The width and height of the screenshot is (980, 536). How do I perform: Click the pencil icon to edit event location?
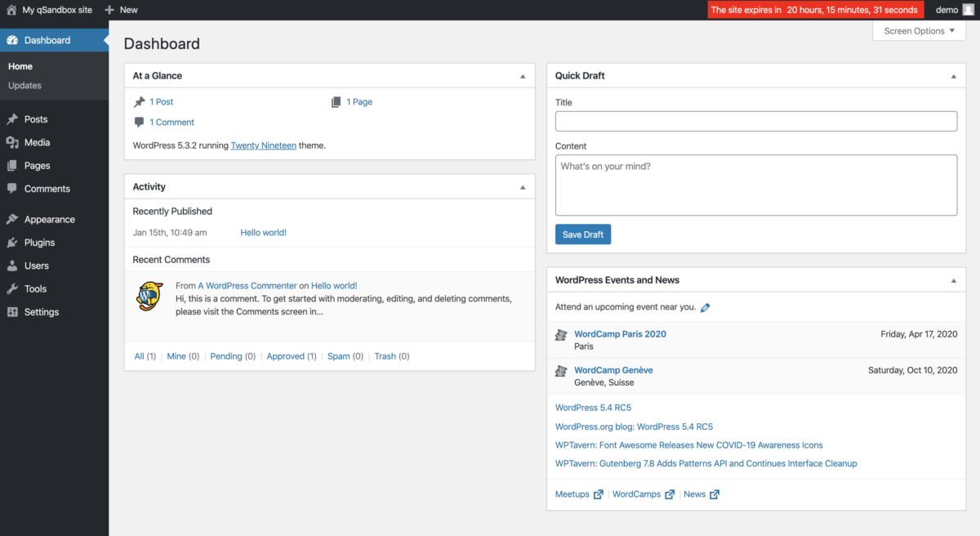[706, 308]
